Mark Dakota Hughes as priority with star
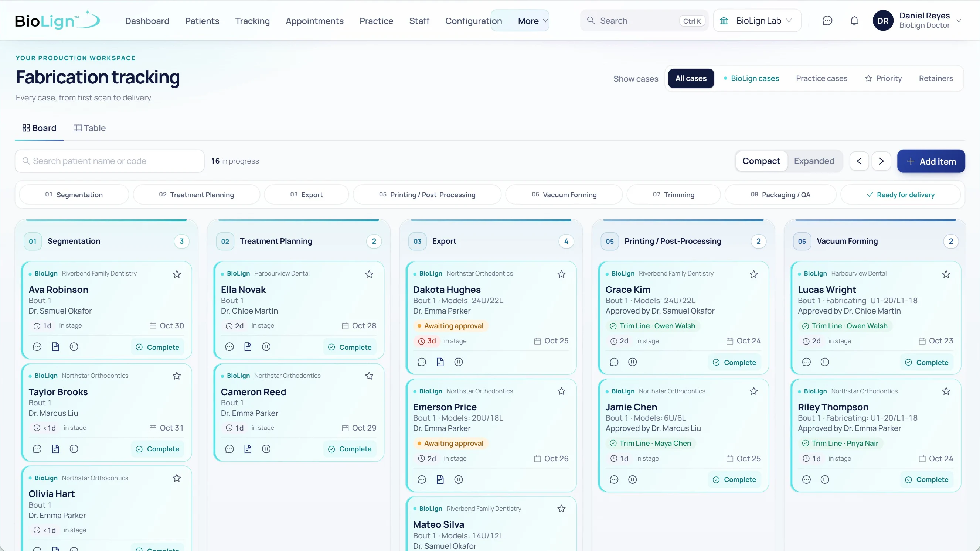Image resolution: width=980 pixels, height=551 pixels. click(x=562, y=274)
